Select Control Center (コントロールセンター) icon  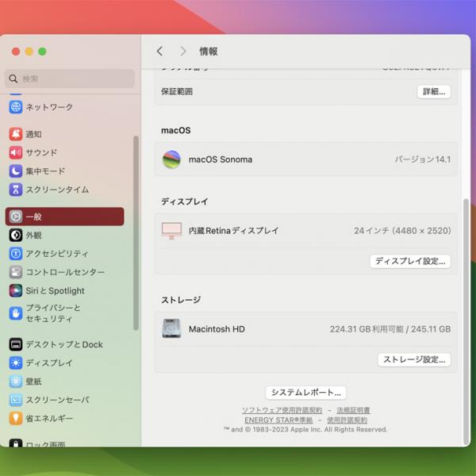(16, 272)
